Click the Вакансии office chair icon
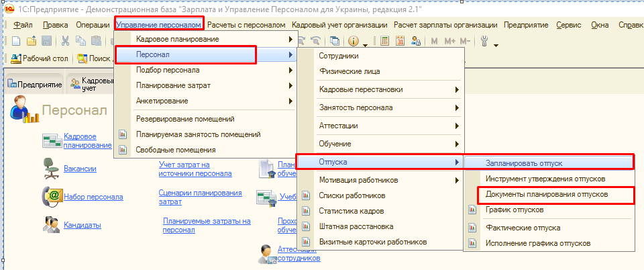This screenshot has width=644, height=270. pos(51,169)
